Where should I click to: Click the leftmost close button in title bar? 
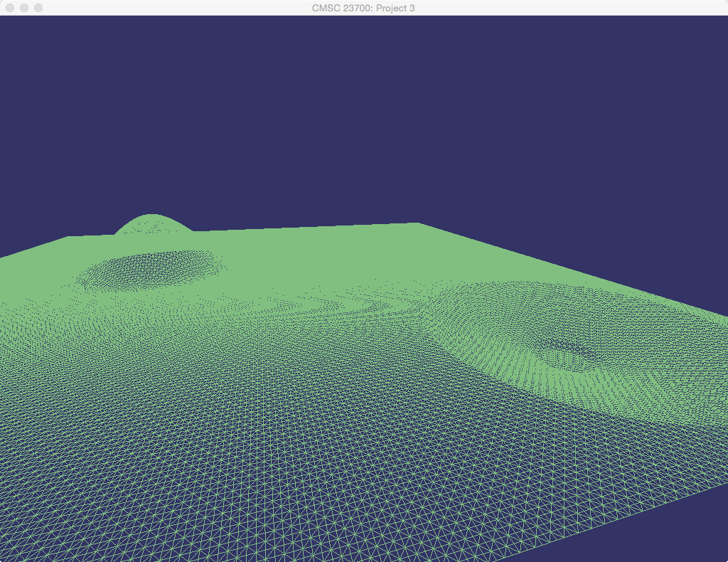tap(10, 8)
